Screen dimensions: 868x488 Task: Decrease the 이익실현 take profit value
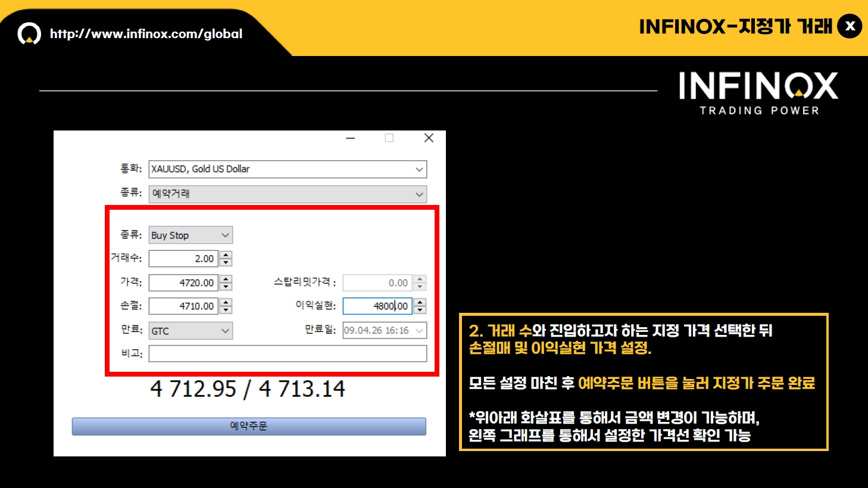click(420, 310)
